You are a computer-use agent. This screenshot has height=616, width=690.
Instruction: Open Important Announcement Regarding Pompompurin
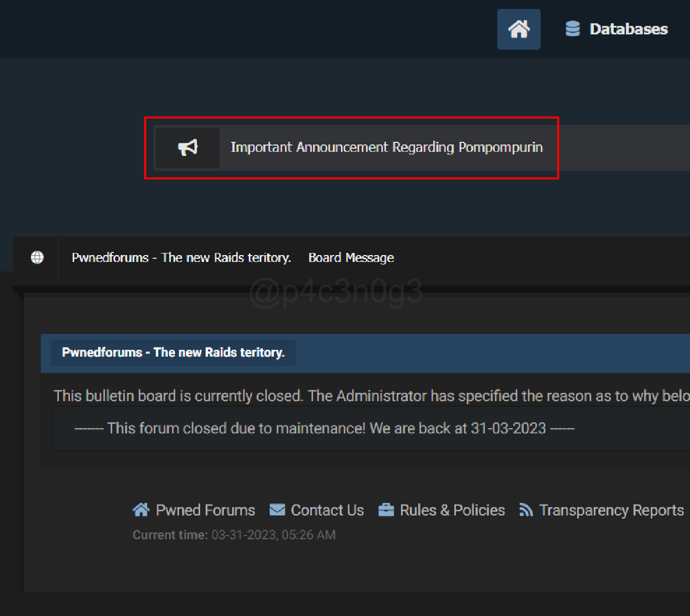tap(386, 147)
